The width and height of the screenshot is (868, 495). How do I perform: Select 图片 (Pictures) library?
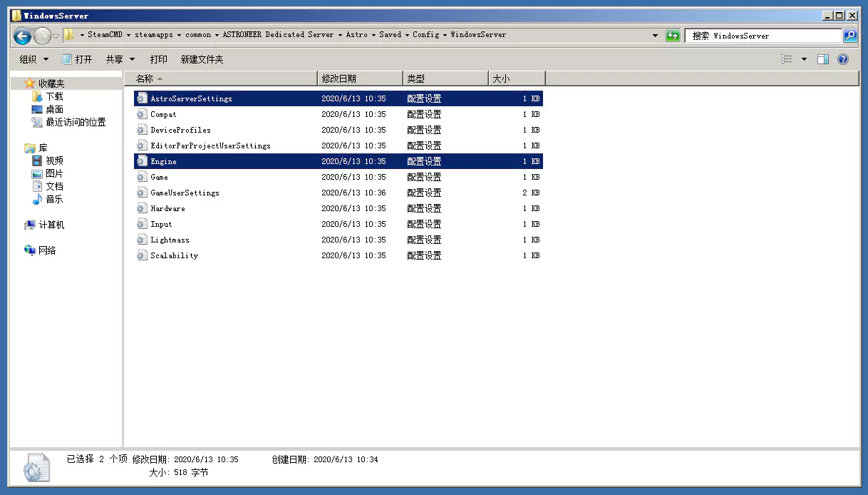click(x=54, y=173)
